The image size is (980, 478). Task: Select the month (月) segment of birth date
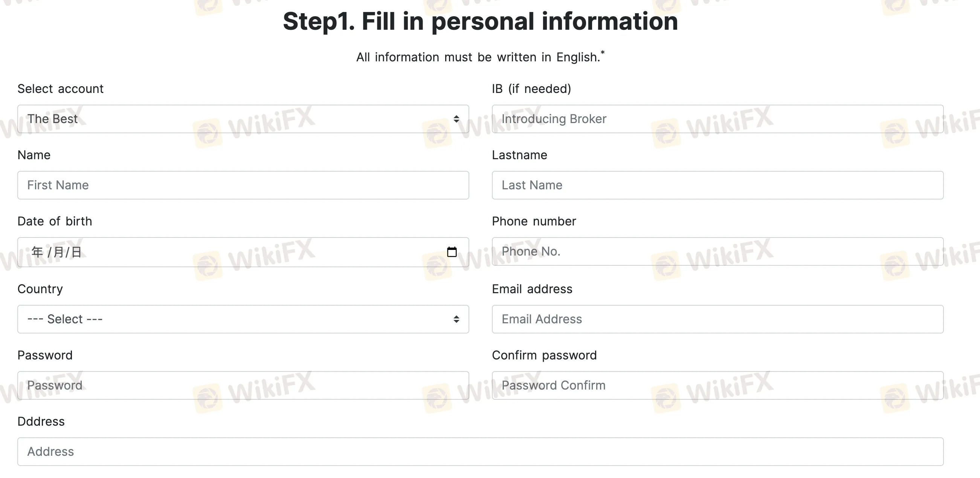tap(59, 252)
